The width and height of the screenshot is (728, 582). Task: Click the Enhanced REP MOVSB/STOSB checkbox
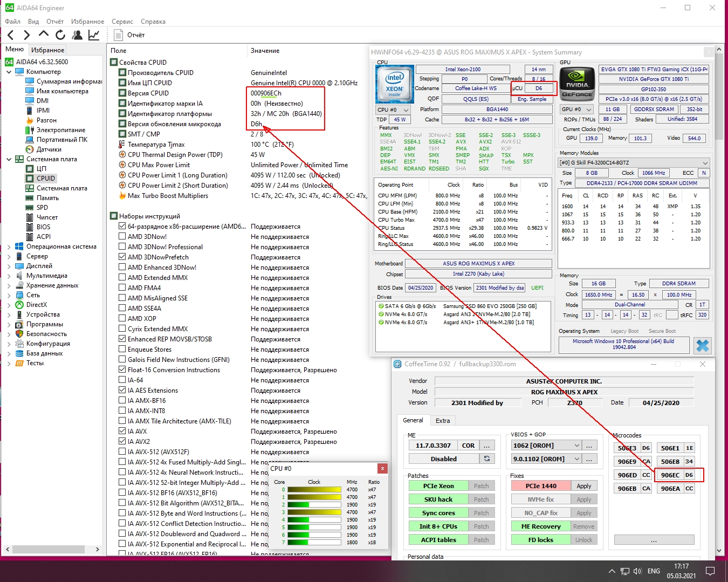pyautogui.click(x=122, y=339)
